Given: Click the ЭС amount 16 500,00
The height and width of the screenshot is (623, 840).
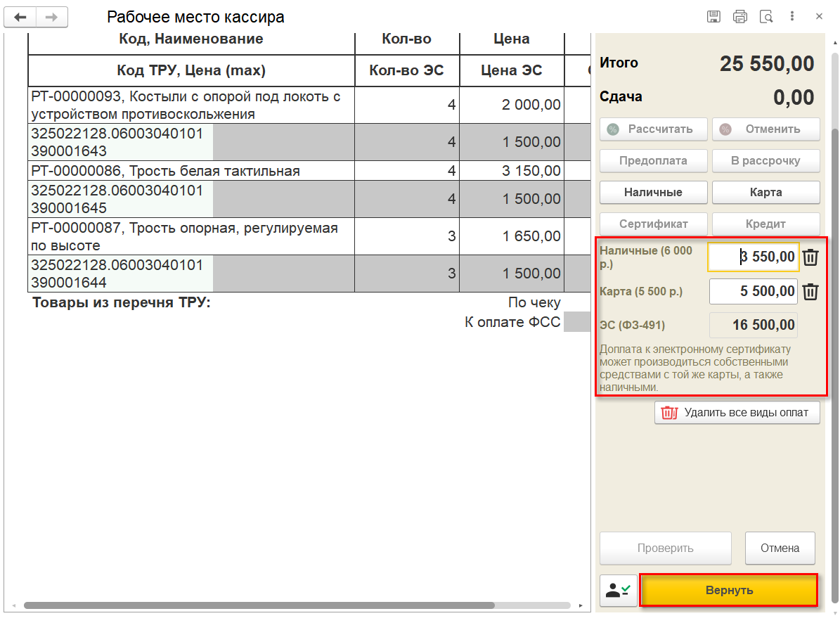Looking at the screenshot, I should pos(754,325).
